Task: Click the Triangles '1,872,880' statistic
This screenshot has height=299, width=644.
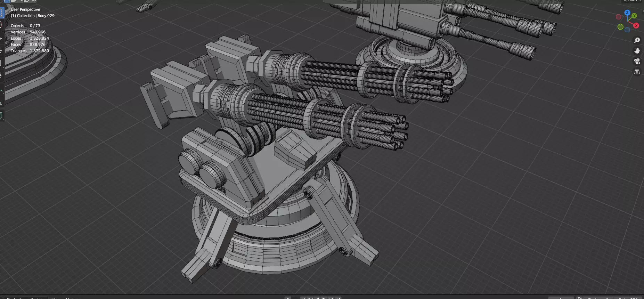Action: pyautogui.click(x=39, y=51)
